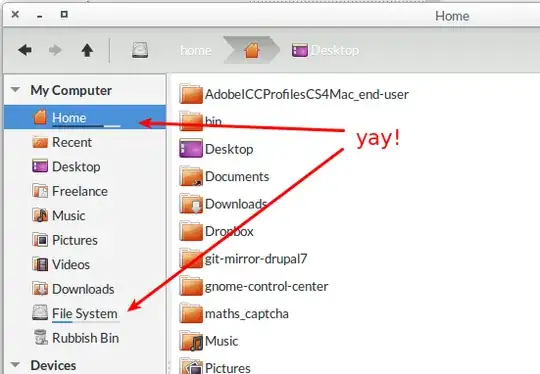Go forward with the right arrow button

55,50
